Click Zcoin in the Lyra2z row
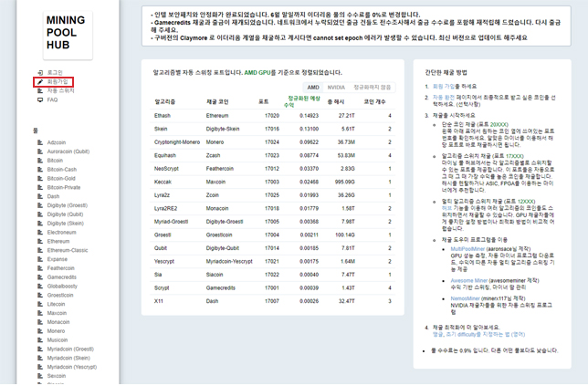Screen dimensions: 588x386 [212, 195]
